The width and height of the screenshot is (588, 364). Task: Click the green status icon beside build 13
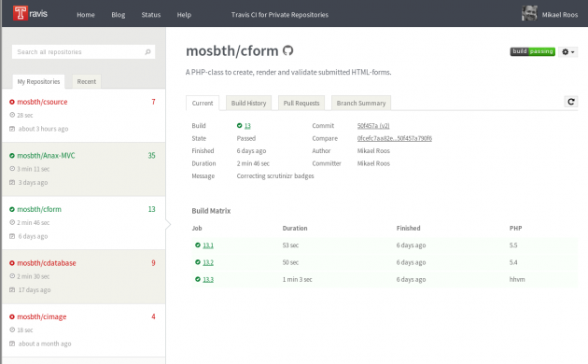pos(239,126)
